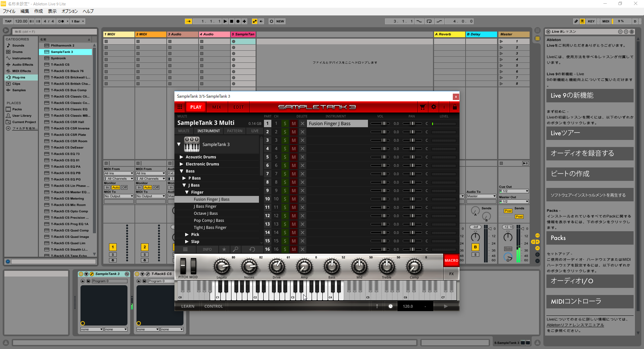Solo part 1 in SampleTank
The width and height of the screenshot is (644, 349).
pyautogui.click(x=285, y=123)
